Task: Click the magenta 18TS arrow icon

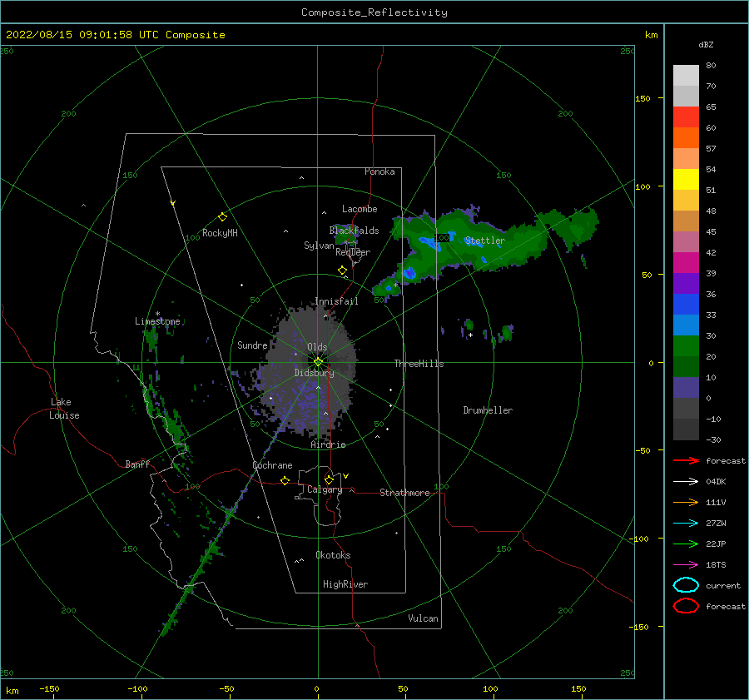Action: point(686,565)
